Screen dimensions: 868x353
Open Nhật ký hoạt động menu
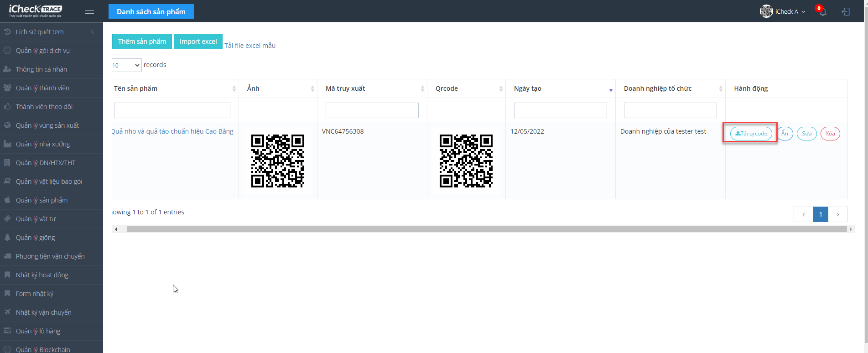52,275
